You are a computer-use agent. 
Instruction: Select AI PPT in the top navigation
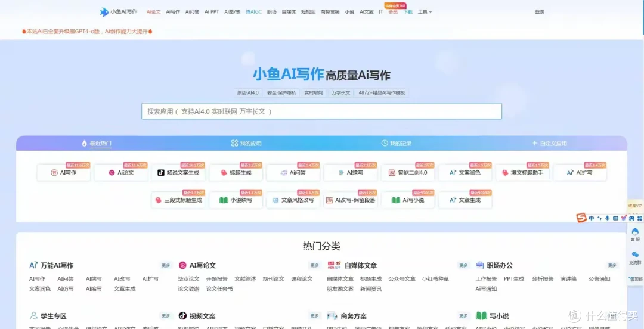tap(212, 12)
